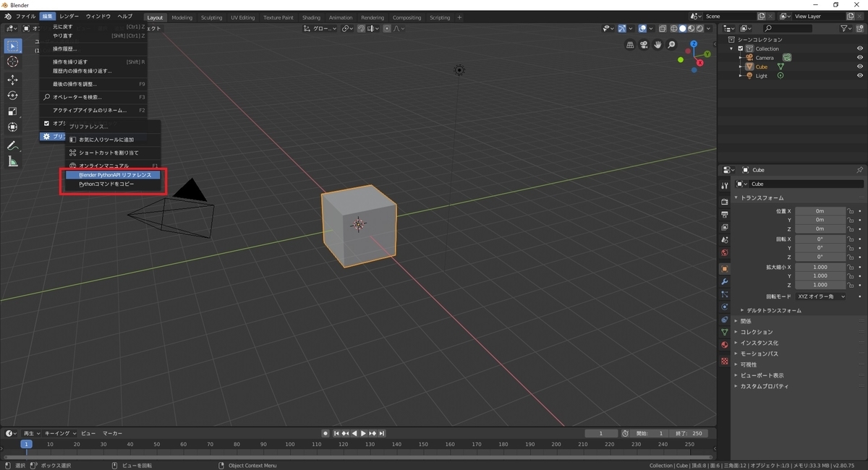The width and height of the screenshot is (868, 470).
Task: Open the Physics properties tab
Action: (x=724, y=307)
